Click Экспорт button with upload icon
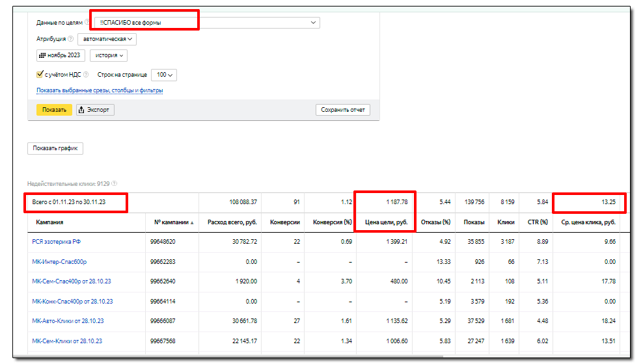 pos(95,110)
